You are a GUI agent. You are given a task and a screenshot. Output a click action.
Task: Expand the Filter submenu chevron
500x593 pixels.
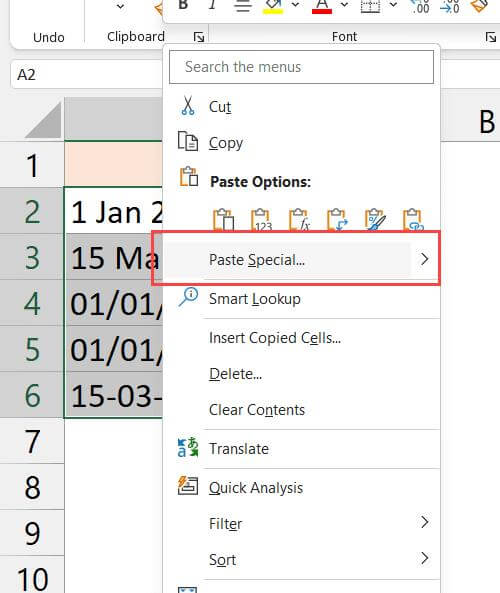click(x=424, y=522)
